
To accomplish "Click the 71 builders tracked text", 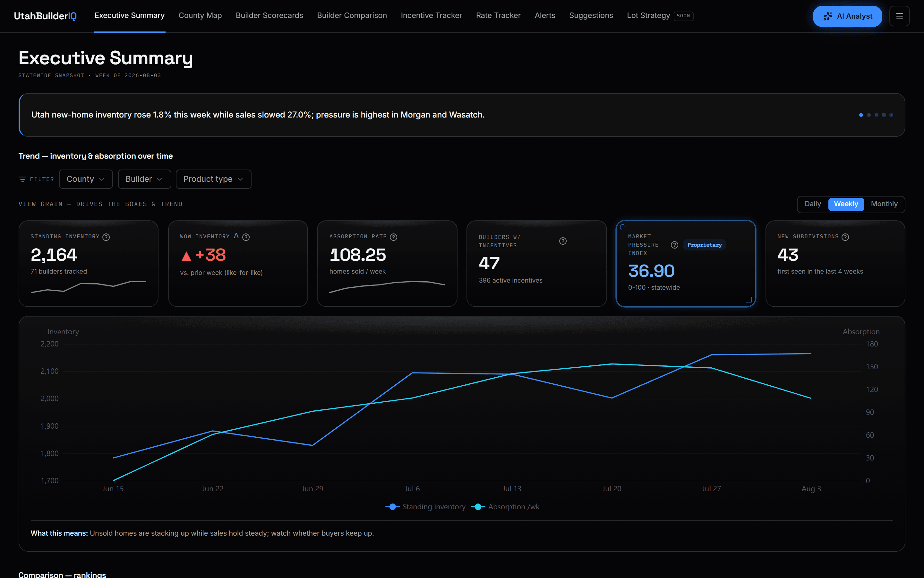I will point(59,271).
